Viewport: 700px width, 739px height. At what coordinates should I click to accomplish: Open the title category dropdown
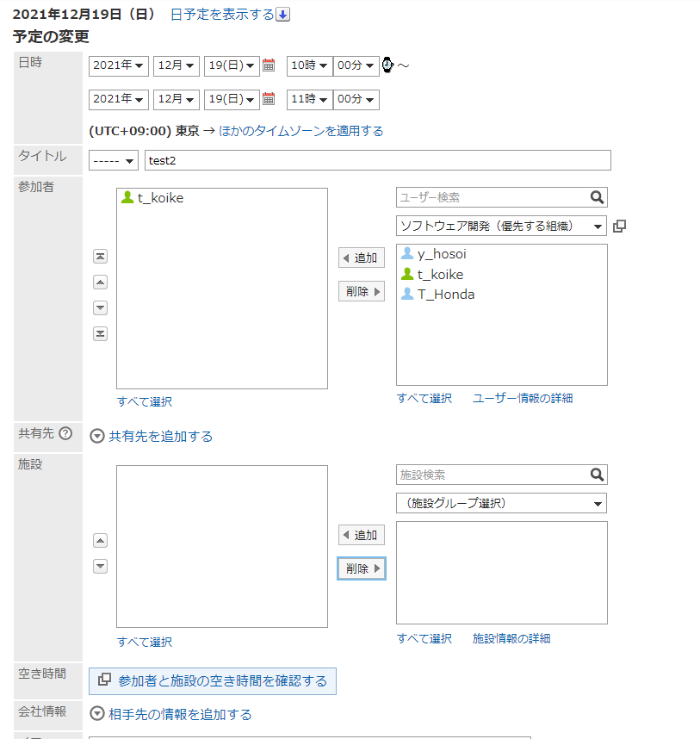point(113,161)
